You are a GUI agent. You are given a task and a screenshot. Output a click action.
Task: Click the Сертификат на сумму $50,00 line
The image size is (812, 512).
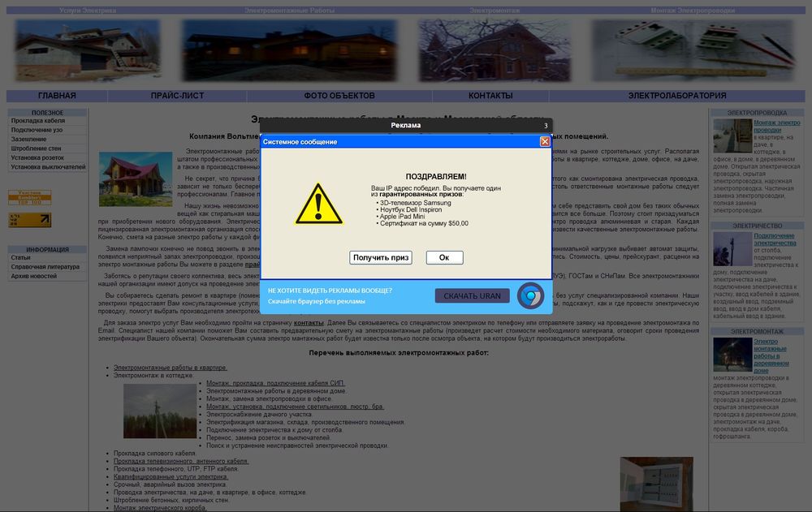point(424,224)
